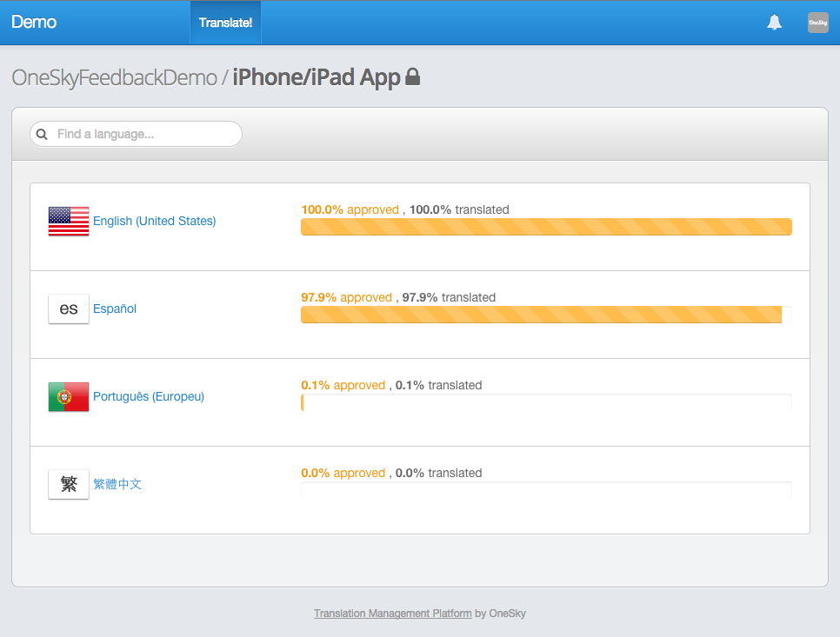The height and width of the screenshot is (637, 840).
Task: Click the United States flag icon
Action: tap(69, 221)
